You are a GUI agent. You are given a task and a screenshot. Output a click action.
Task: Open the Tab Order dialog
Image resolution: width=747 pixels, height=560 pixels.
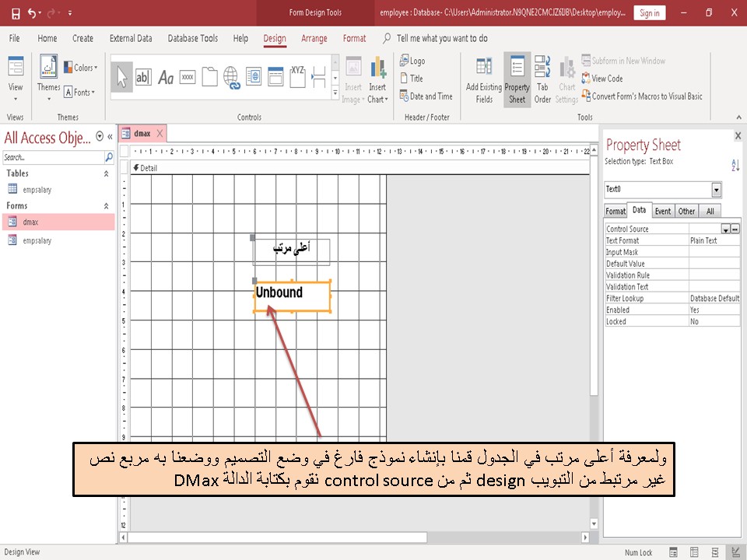(542, 76)
